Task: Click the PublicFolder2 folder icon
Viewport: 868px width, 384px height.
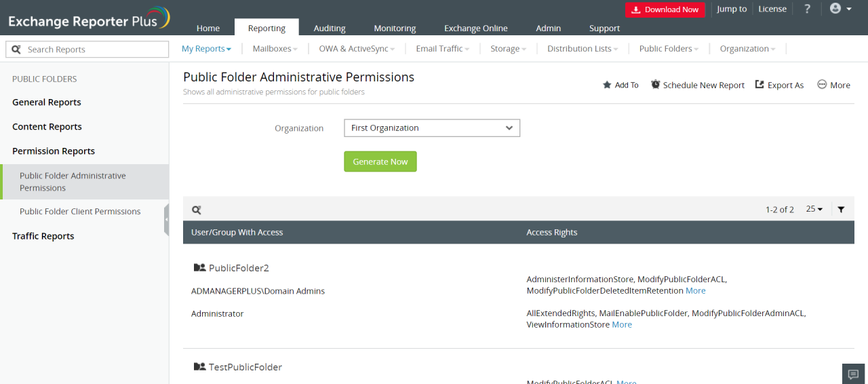Action: 199,268
